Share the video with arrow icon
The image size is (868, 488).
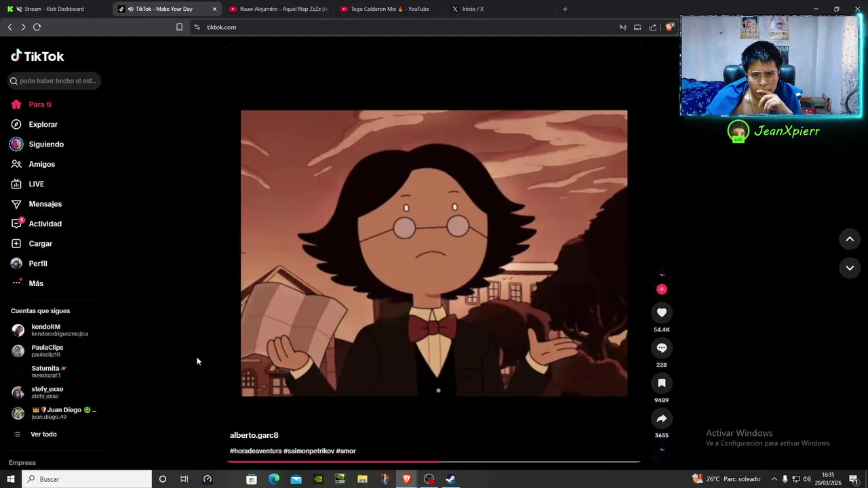pyautogui.click(x=662, y=418)
